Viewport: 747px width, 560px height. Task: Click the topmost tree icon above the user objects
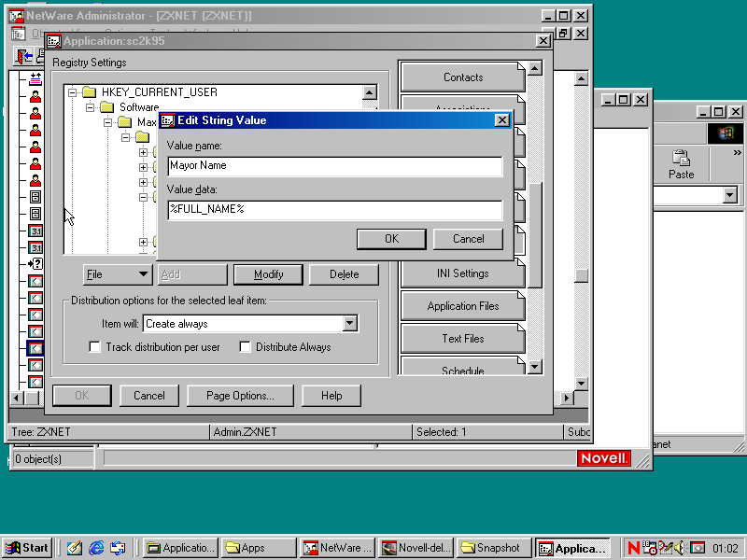[x=35, y=78]
